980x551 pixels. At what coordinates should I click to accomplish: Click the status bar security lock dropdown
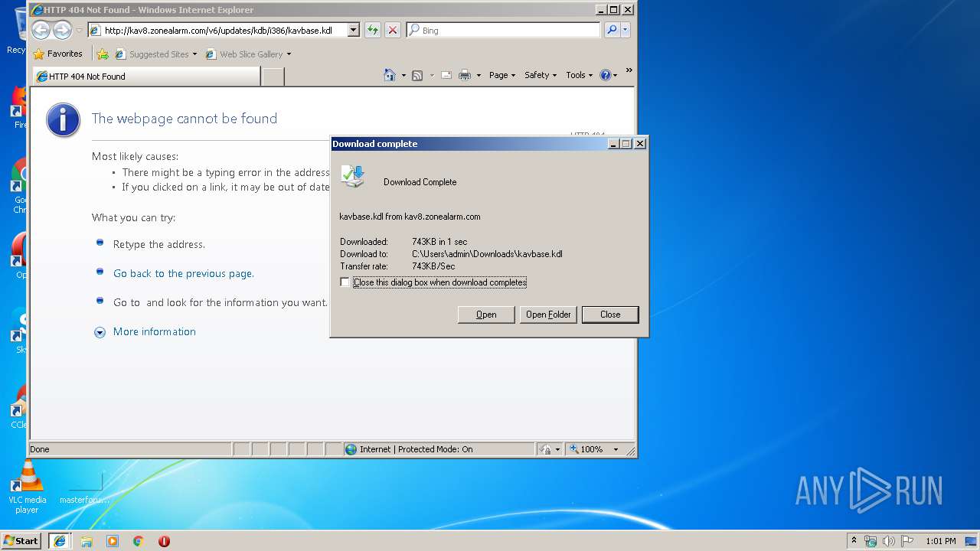pos(551,449)
